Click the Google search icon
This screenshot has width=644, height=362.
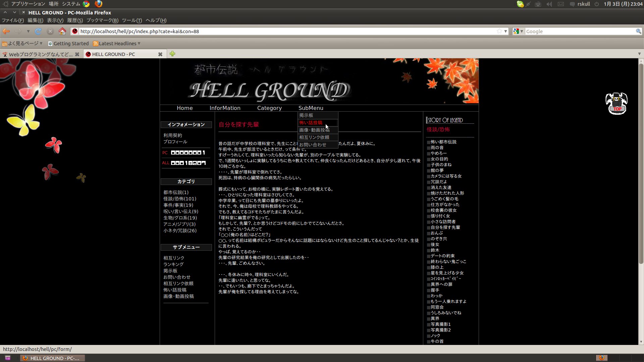click(516, 32)
